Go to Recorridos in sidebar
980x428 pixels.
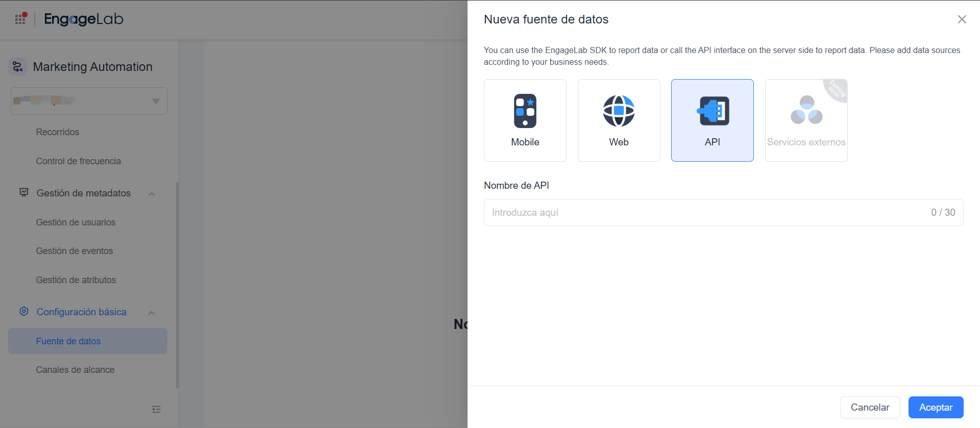58,132
